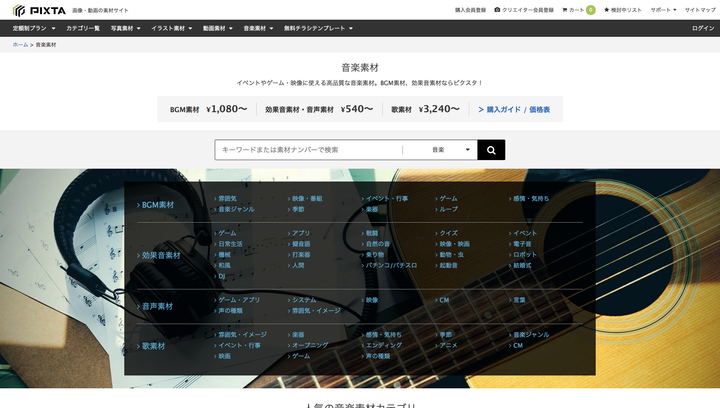Select オープニング under 歌素材
Screen dimensions: 720x408
(308, 346)
